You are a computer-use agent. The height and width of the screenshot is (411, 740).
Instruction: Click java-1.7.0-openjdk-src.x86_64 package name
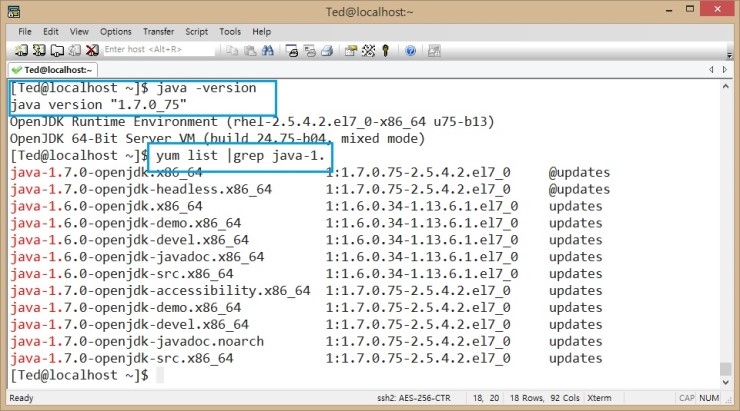pyautogui.click(x=122, y=359)
